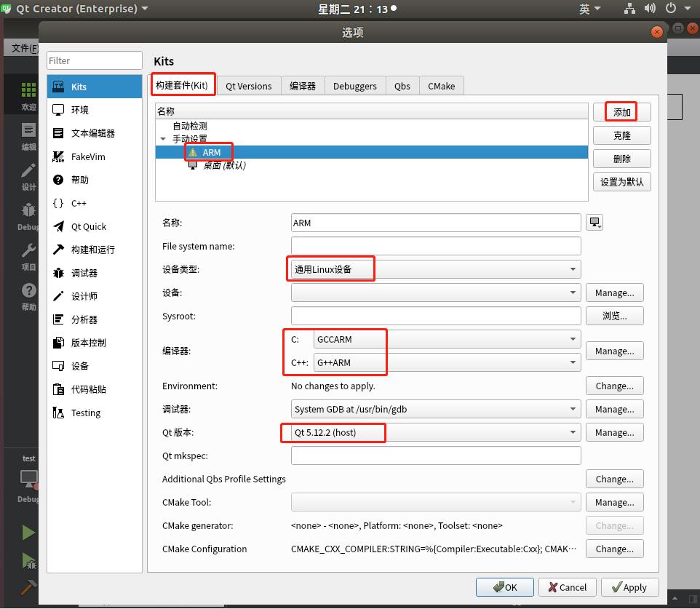This screenshot has width=700, height=609.
Task: Build project with the hammer icon
Action: 28,587
